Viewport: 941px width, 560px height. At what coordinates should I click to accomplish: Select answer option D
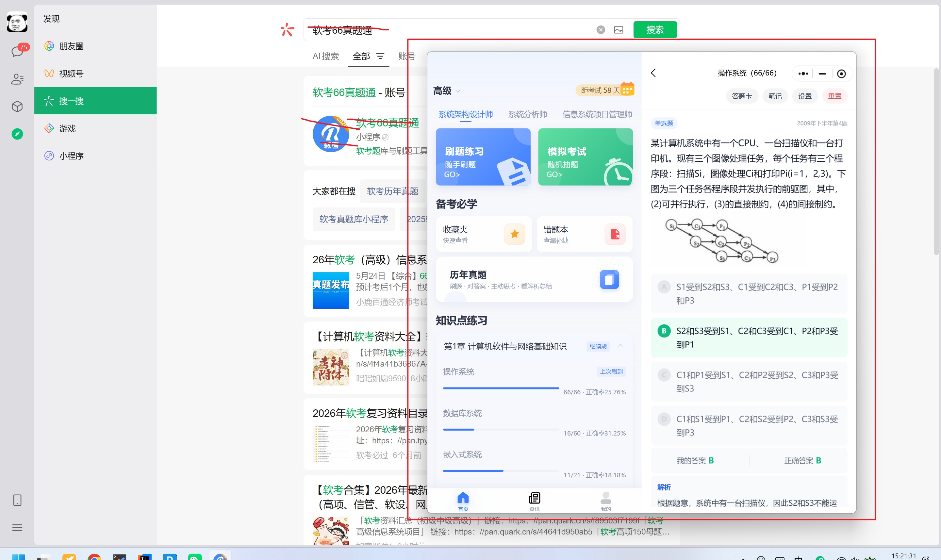749,426
